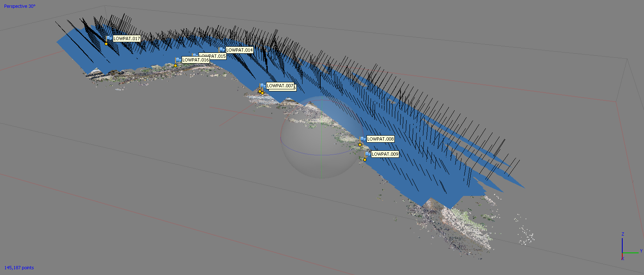Viewport: 644px width, 275px height.
Task: Click the XYZ axis orientation gizmo
Action: (x=631, y=246)
